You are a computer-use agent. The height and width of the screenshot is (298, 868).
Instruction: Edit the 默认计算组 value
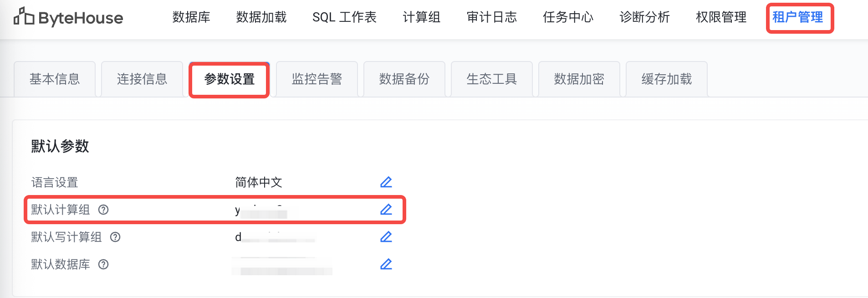tap(386, 210)
